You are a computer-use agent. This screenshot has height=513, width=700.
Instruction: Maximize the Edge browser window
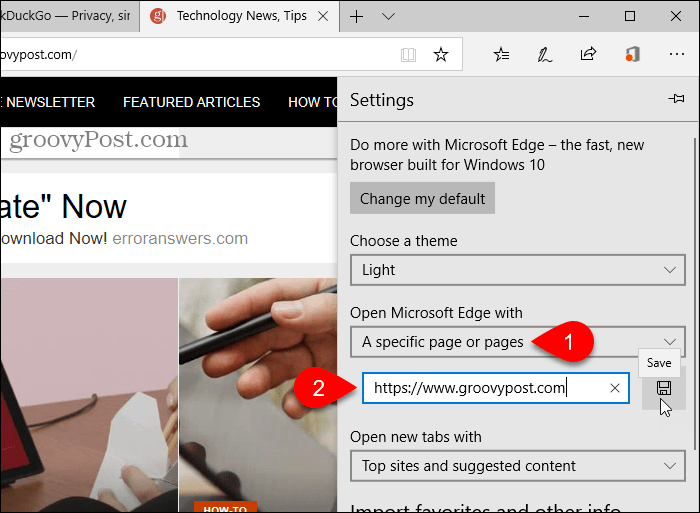[629, 17]
